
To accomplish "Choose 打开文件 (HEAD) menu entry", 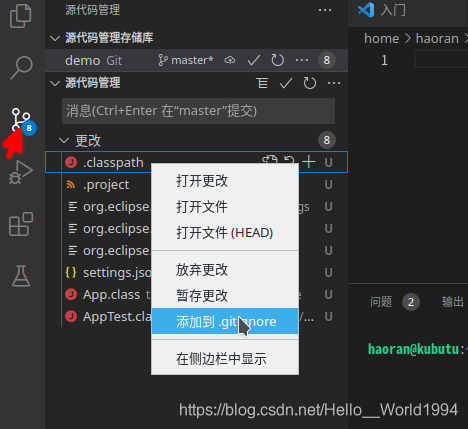I will point(225,233).
